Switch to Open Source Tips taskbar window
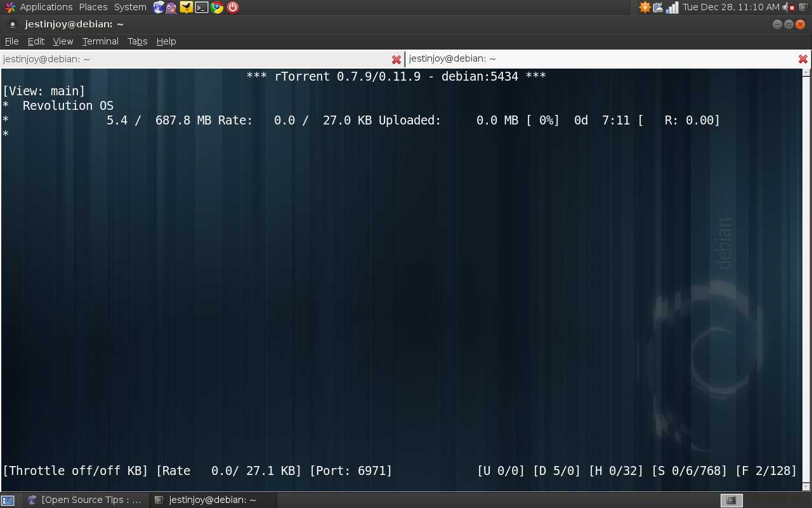This screenshot has width=812, height=508. coord(85,500)
